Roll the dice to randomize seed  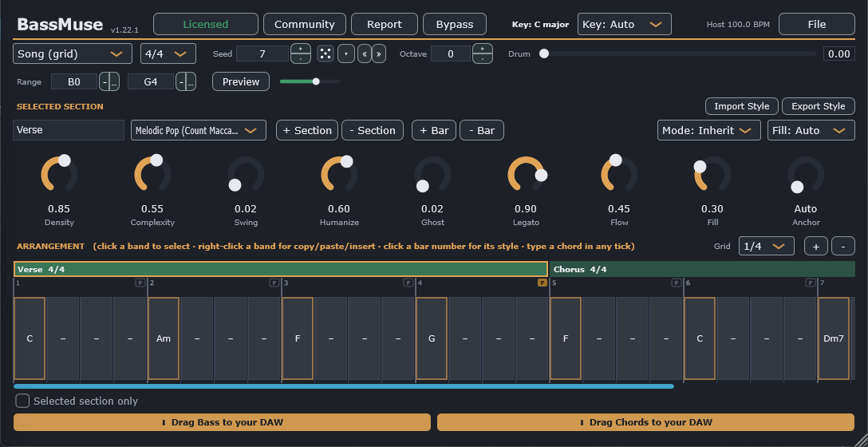tap(326, 53)
